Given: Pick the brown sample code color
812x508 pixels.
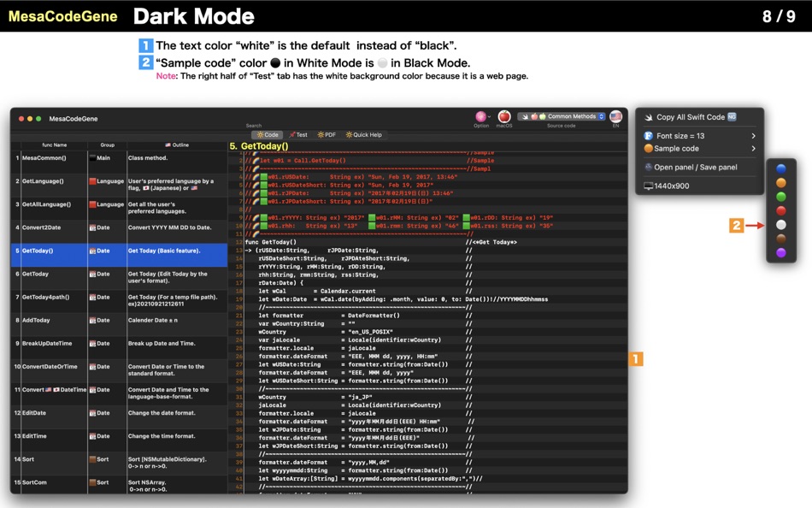Looking at the screenshot, I should click(781, 239).
